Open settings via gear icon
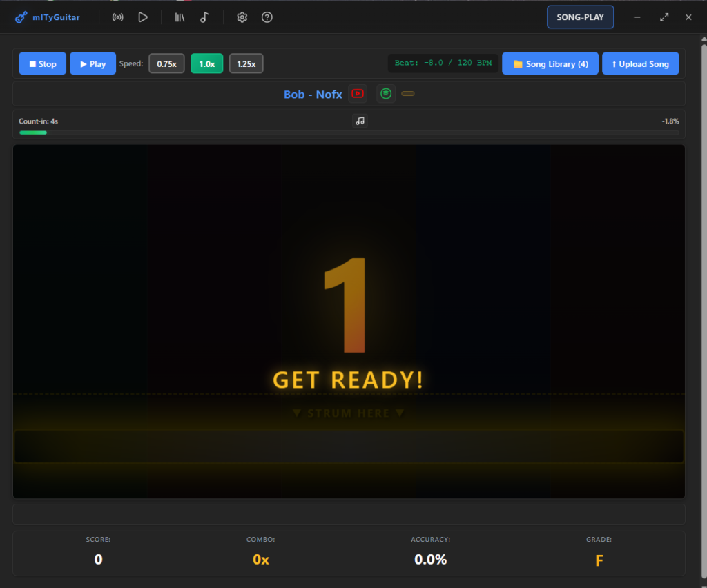The height and width of the screenshot is (588, 707). pyautogui.click(x=242, y=17)
